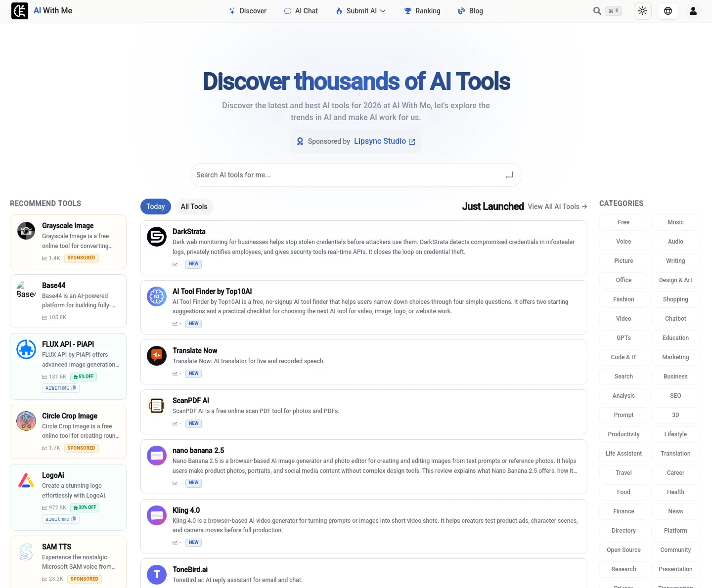
Task: Click the Translate Now app icon
Action: [157, 356]
